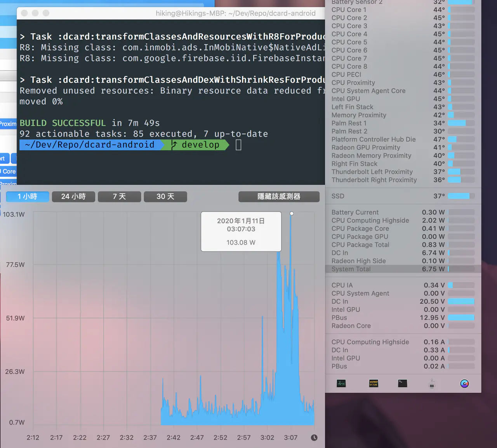Select the Intel GPU 0.00 A current row
The height and width of the screenshot is (448, 497).
403,358
